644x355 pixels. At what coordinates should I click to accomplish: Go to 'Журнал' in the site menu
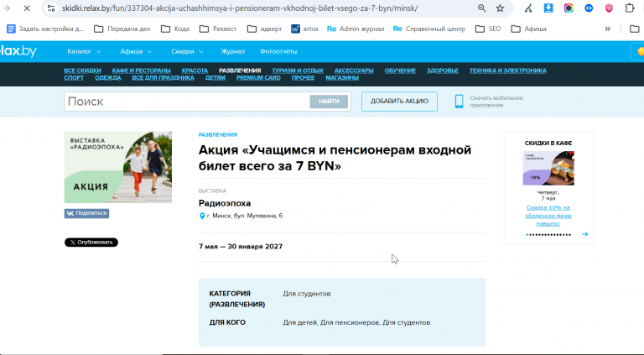click(x=233, y=51)
